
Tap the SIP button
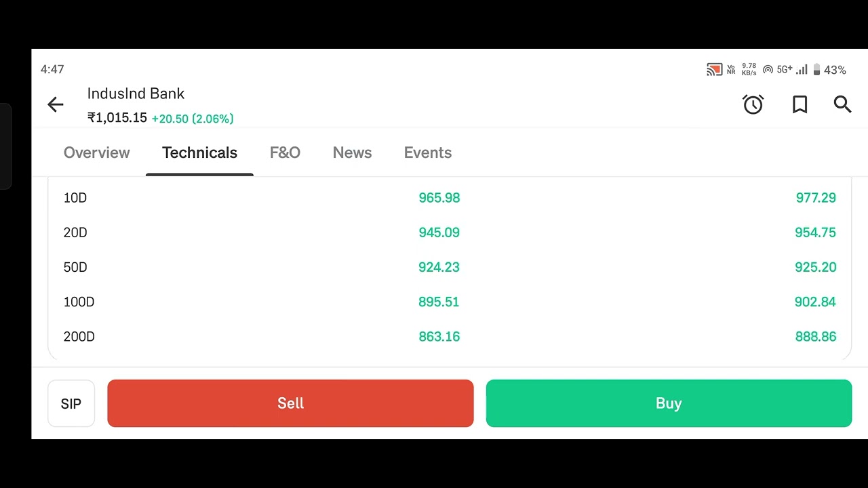pos(71,403)
